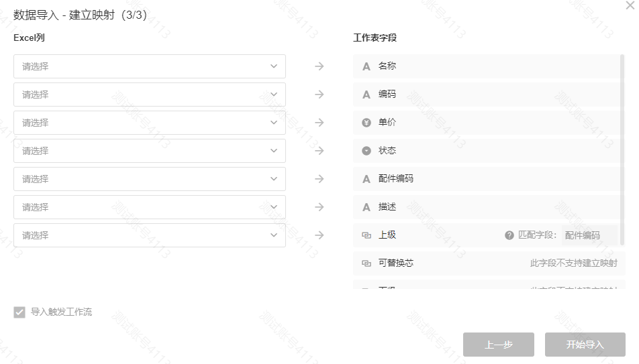Click the 上一步 button
The width and height of the screenshot is (639, 364).
point(498,345)
